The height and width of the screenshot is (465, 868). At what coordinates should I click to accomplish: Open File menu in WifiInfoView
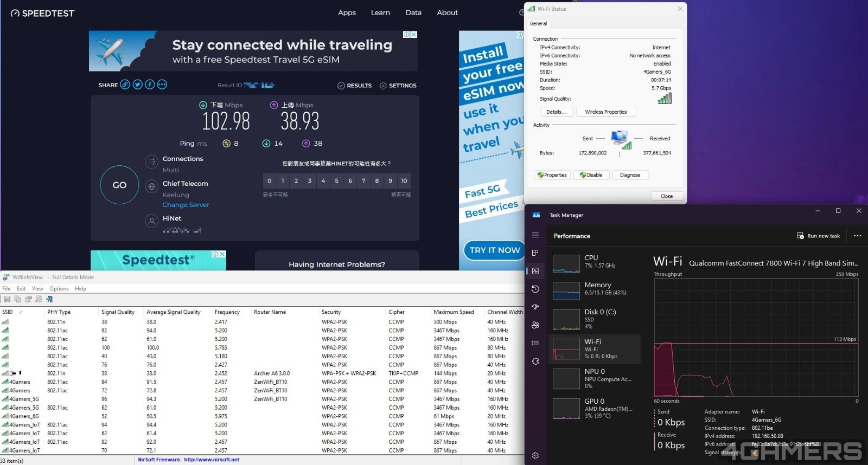(7, 289)
